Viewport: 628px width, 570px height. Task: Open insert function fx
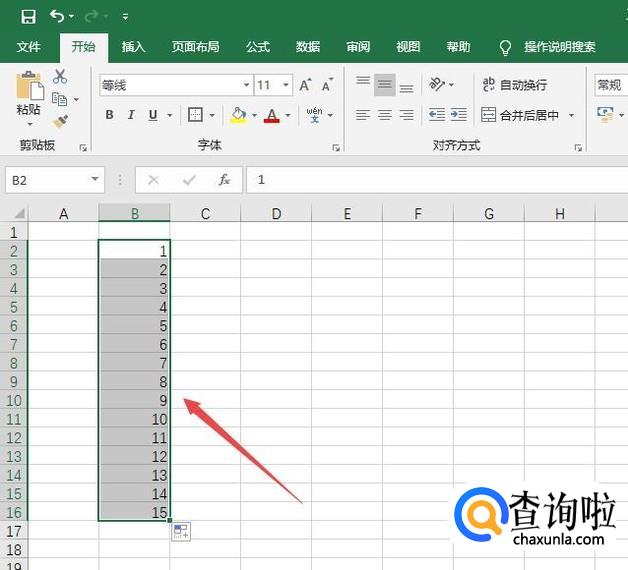[x=224, y=180]
